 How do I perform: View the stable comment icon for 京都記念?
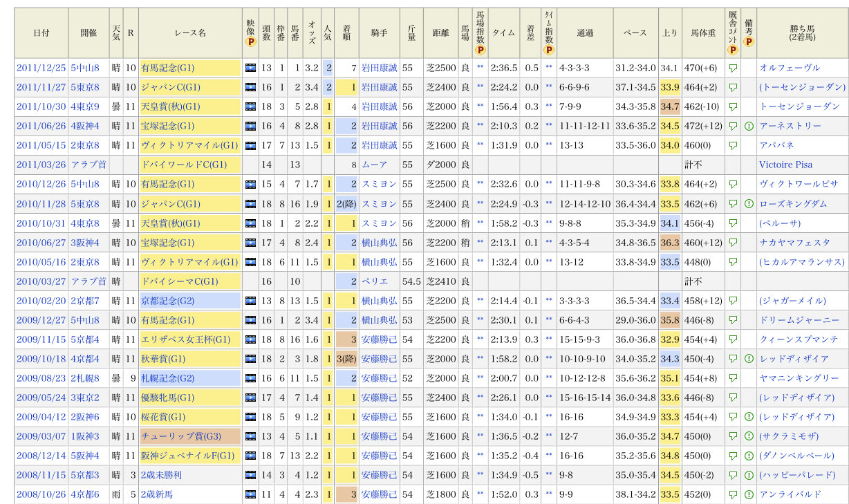733,301
